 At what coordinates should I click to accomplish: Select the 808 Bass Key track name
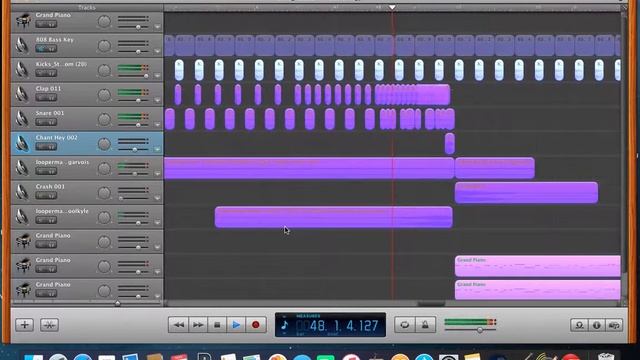54,40
